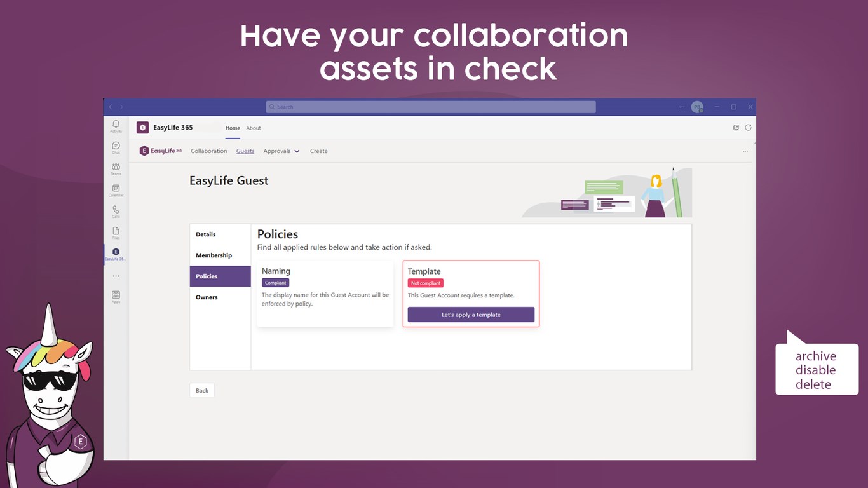Click the Policies heading
This screenshot has width=868, height=488.
[x=278, y=234]
